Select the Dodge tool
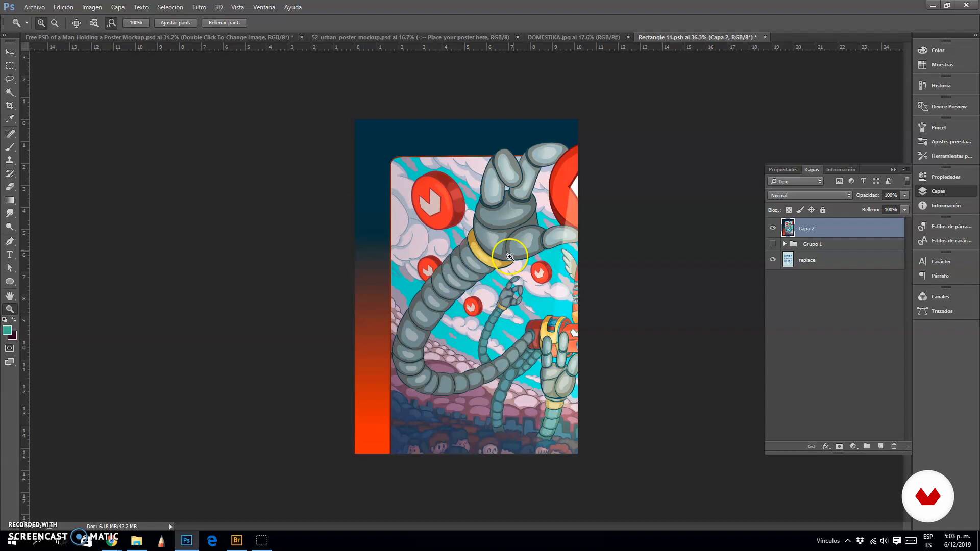This screenshot has width=980, height=551. 10,227
